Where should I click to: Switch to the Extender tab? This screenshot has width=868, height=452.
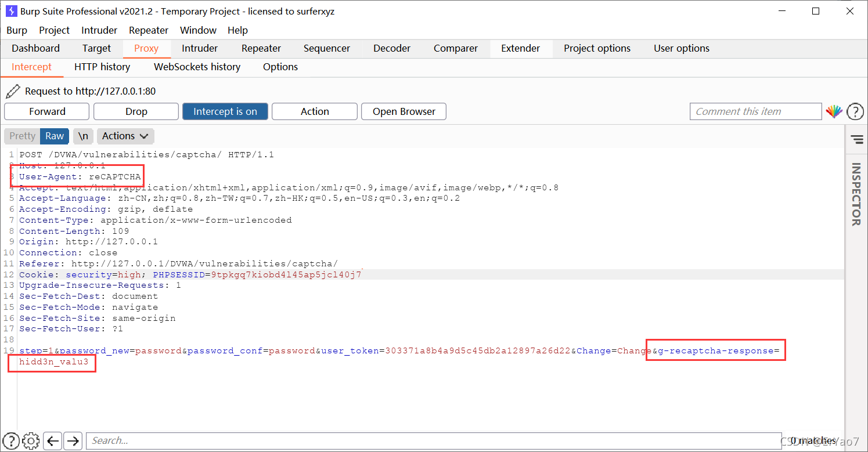(521, 48)
